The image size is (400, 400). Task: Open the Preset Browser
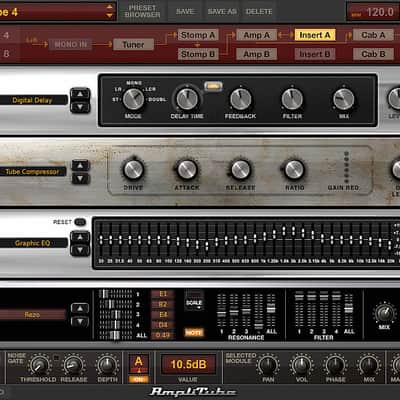tap(142, 11)
